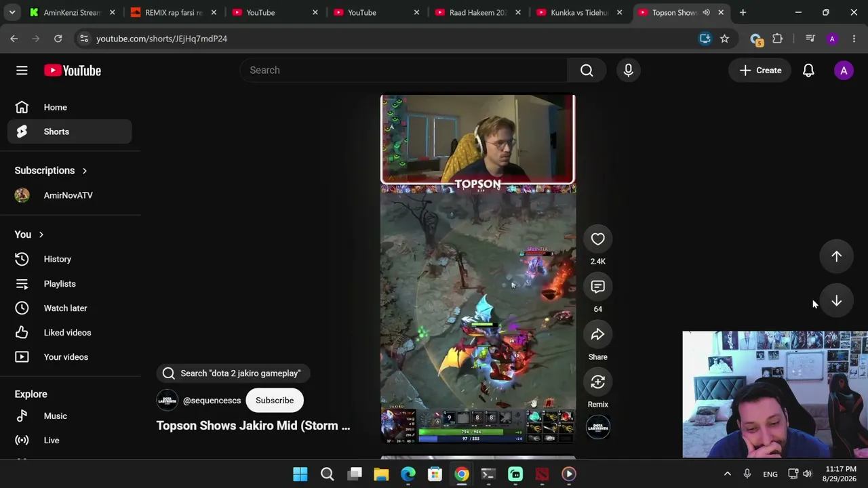Image resolution: width=868 pixels, height=488 pixels.
Task: Close the Topson Shows tab
Action: click(721, 12)
